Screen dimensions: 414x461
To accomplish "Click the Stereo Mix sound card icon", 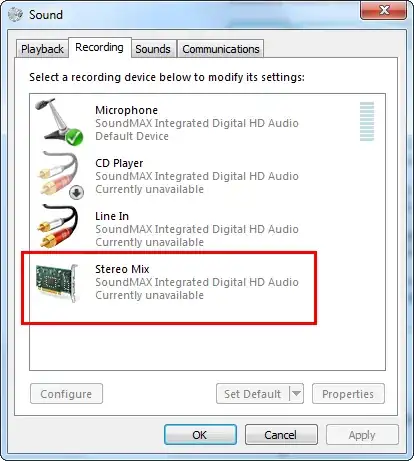I will tap(57, 283).
